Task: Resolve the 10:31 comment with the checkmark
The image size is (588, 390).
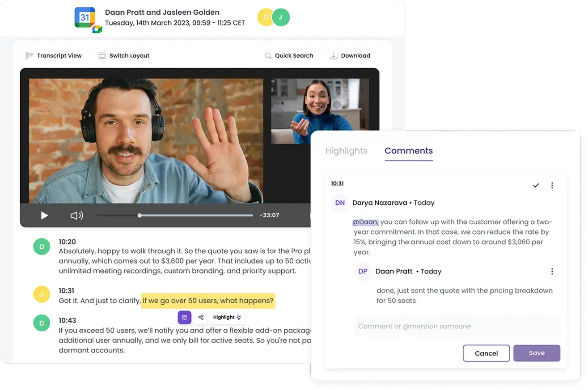Action: tap(536, 185)
